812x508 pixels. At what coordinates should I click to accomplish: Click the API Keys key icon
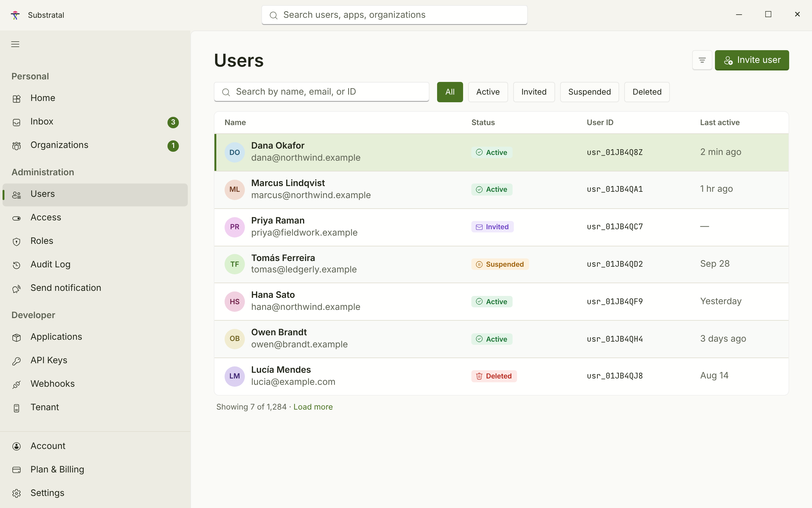[16, 361]
